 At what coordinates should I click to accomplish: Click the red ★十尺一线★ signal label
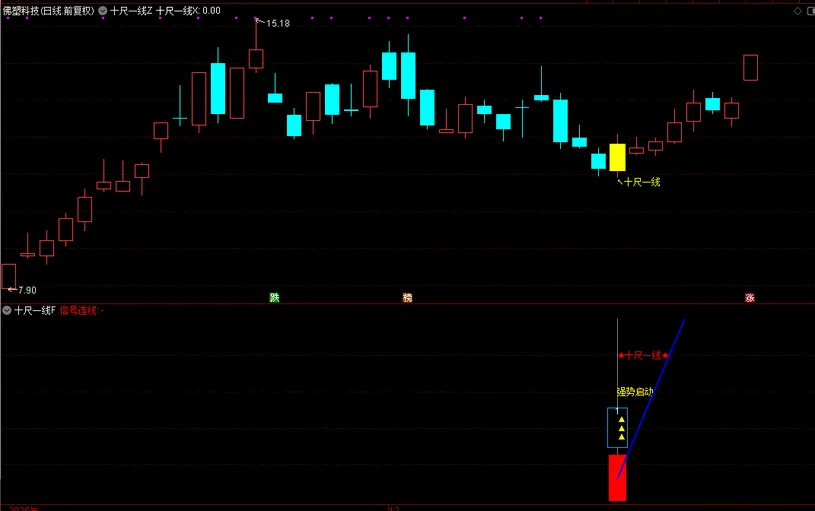point(642,355)
